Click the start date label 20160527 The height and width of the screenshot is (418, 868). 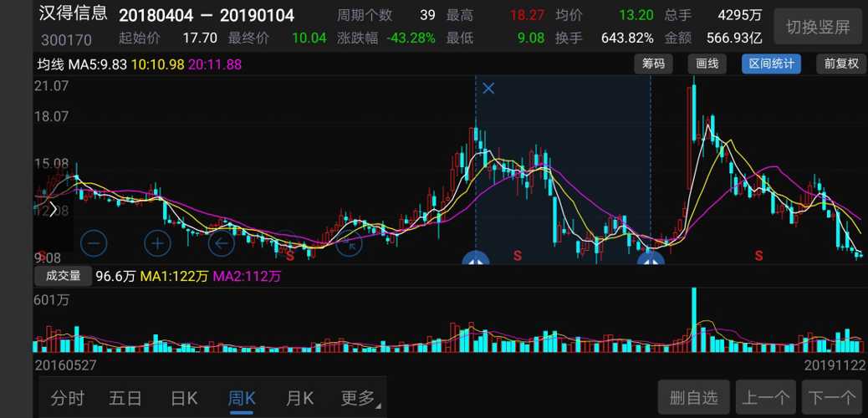65,365
